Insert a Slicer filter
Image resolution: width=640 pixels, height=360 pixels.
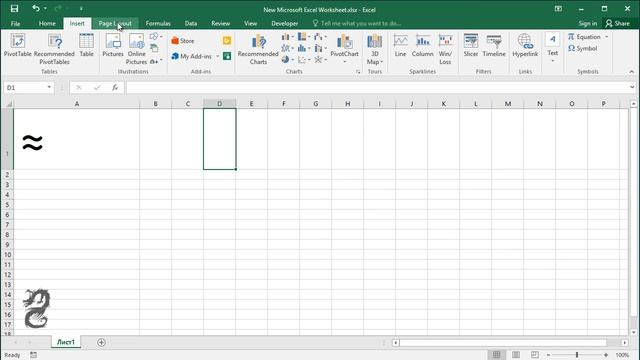[471, 45]
